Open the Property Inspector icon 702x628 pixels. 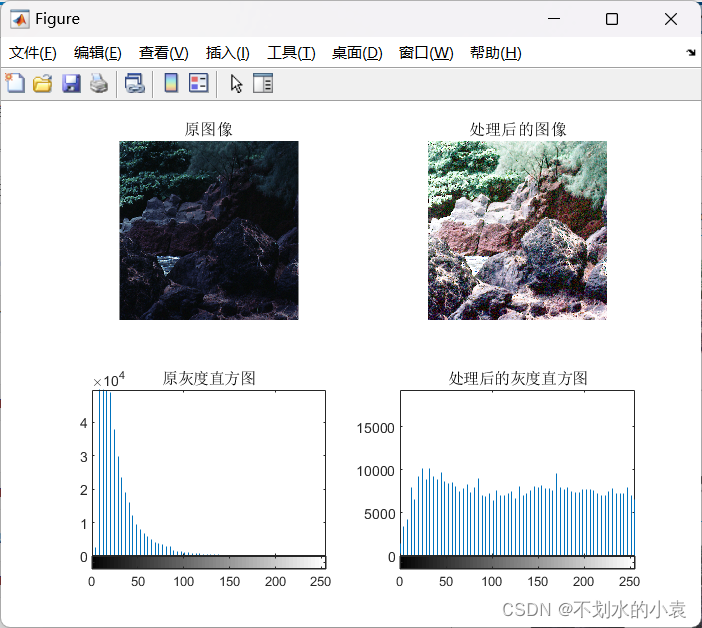(263, 83)
